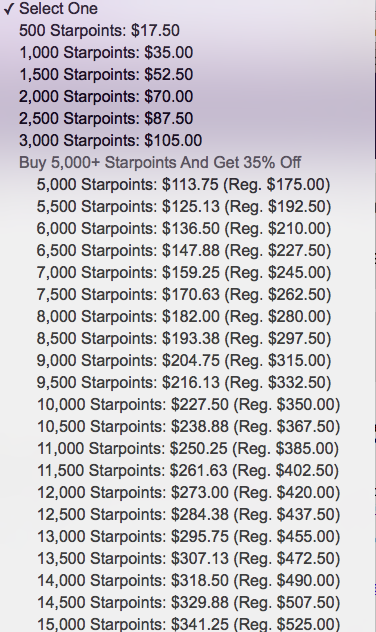Pick 12,000 Starpoints: $273.00 option
Image resolution: width=376 pixels, height=632 pixels.
pos(187,492)
